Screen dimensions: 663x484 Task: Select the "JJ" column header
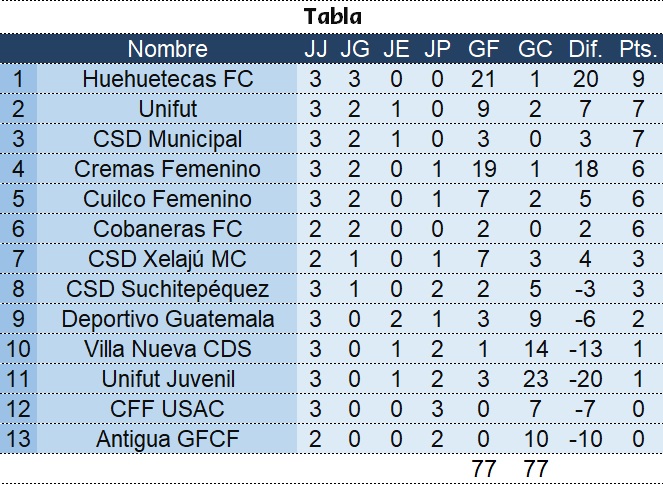click(x=315, y=49)
